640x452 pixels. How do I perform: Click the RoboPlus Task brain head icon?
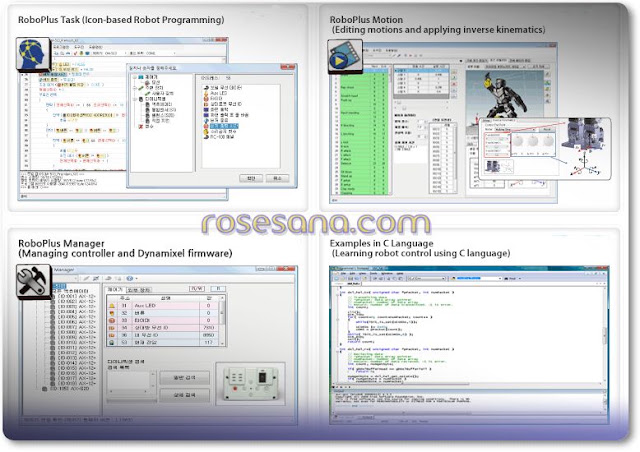[33, 55]
